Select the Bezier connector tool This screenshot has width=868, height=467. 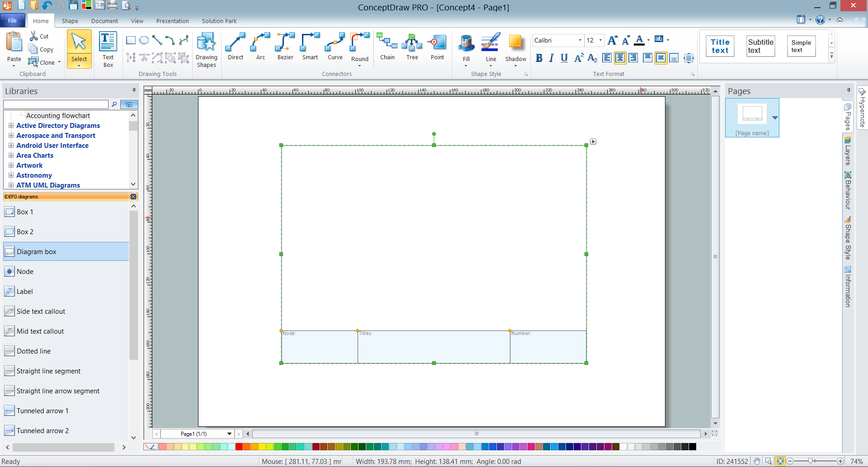point(285,46)
